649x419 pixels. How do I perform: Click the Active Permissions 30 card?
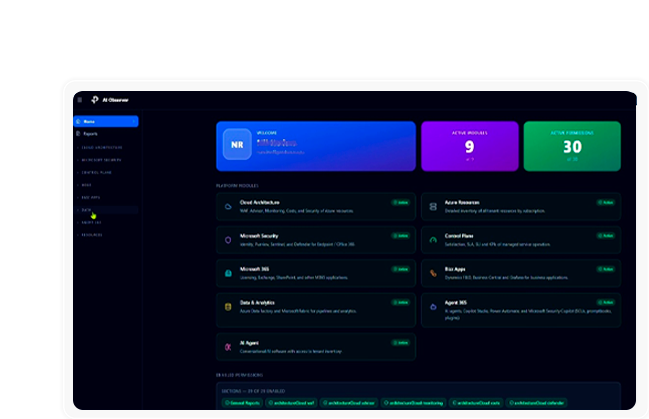(572, 146)
